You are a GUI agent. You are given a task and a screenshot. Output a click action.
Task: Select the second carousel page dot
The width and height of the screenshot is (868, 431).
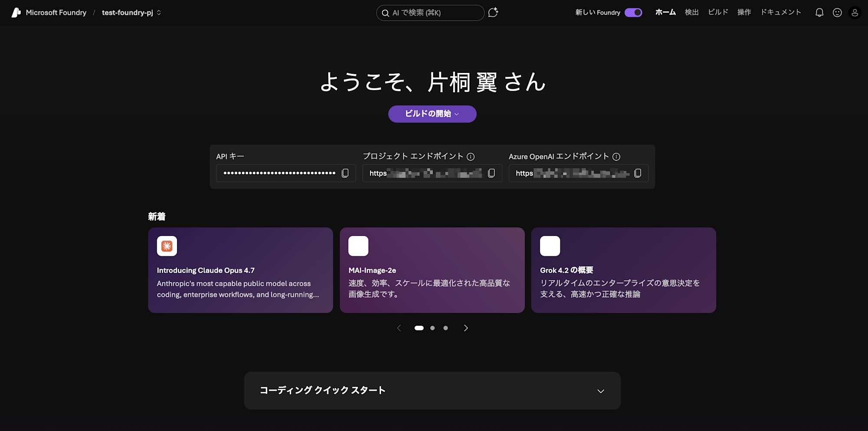pos(432,328)
